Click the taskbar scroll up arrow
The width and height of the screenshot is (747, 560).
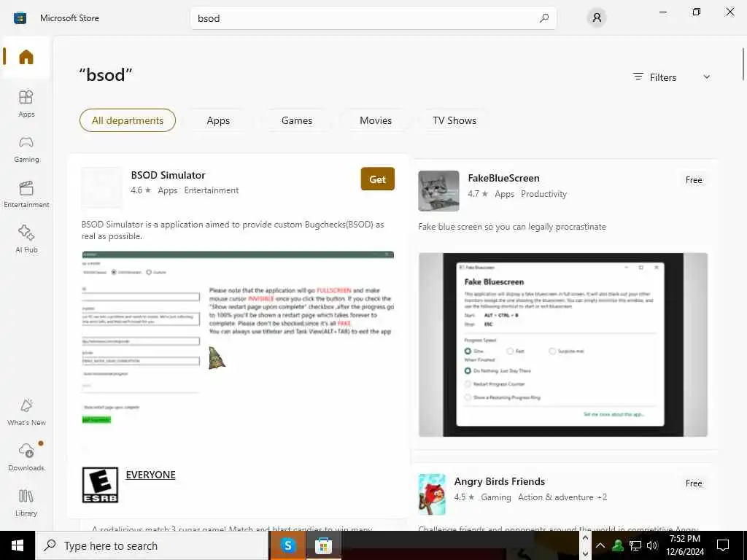pos(585,537)
